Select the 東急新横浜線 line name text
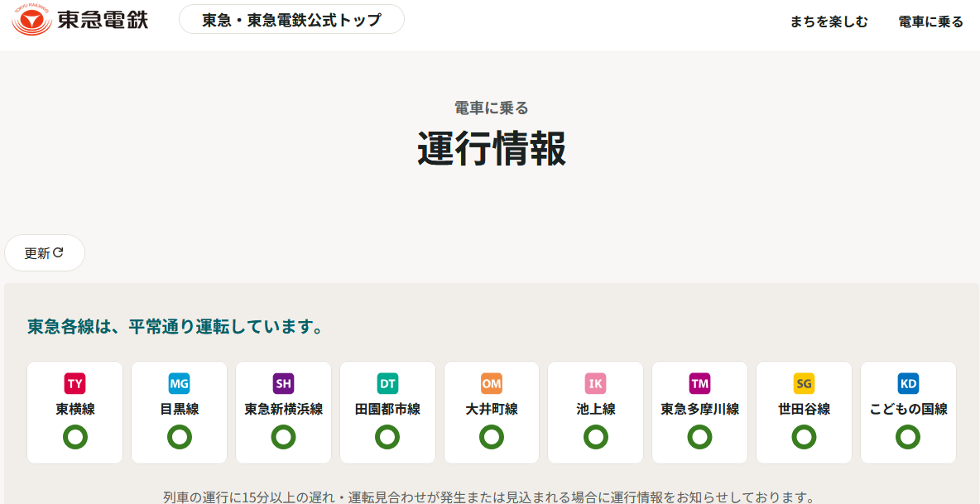Screen dimensions: 980x504 [284, 409]
